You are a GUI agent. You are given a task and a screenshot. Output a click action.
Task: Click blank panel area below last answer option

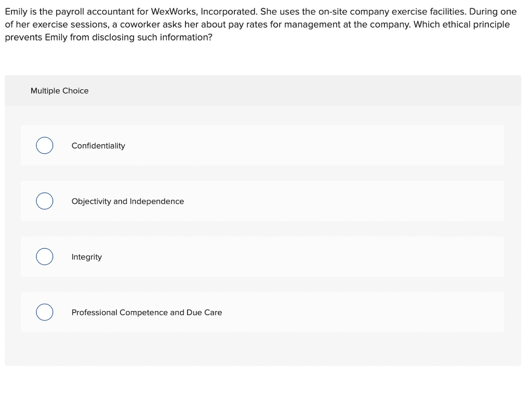click(x=263, y=349)
